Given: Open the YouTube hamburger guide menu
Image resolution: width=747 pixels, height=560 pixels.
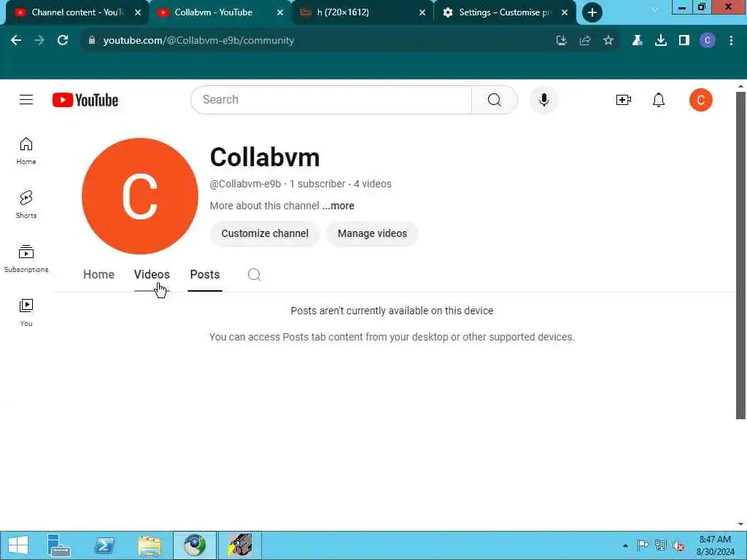Looking at the screenshot, I should coord(26,99).
